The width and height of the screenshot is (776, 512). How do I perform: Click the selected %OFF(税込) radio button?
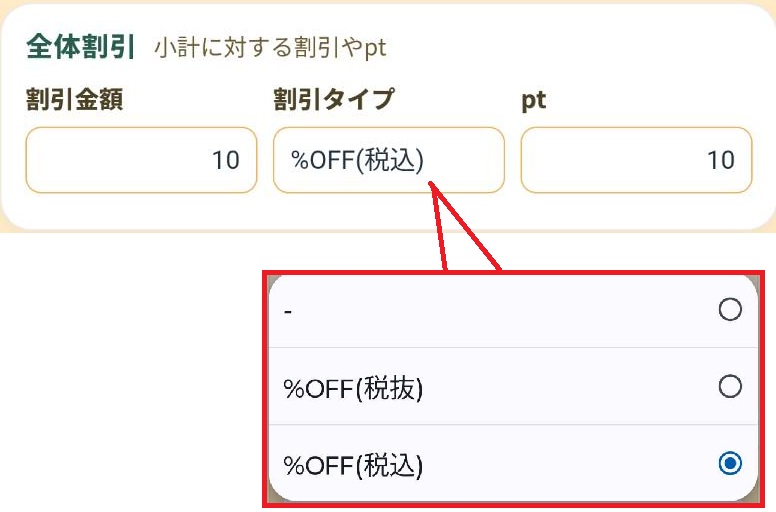tap(730, 463)
